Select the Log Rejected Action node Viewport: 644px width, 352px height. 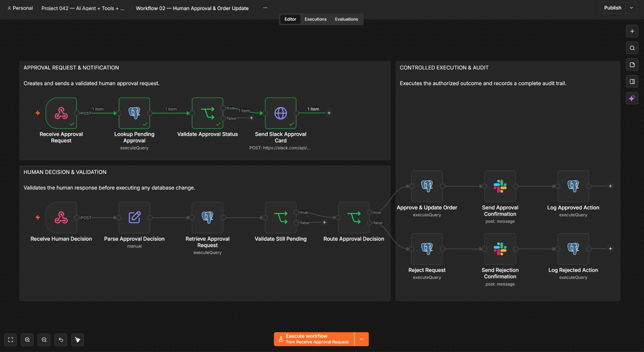(x=573, y=249)
